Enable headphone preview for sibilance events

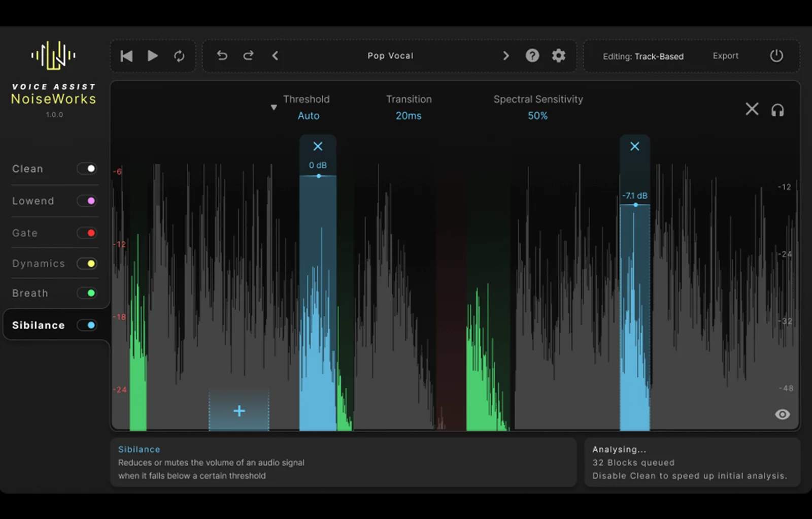pyautogui.click(x=777, y=109)
